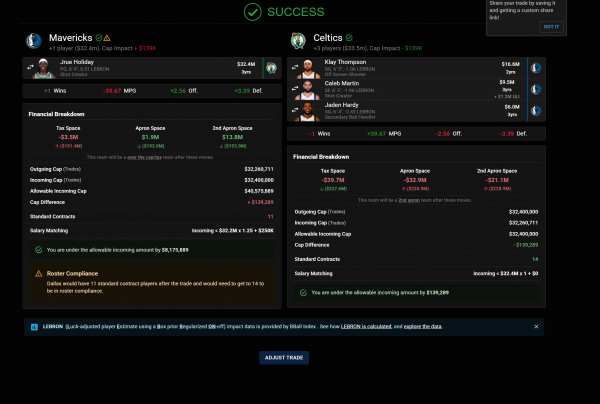Click the 'over the cap/tax' link under Mavericks

[144, 157]
